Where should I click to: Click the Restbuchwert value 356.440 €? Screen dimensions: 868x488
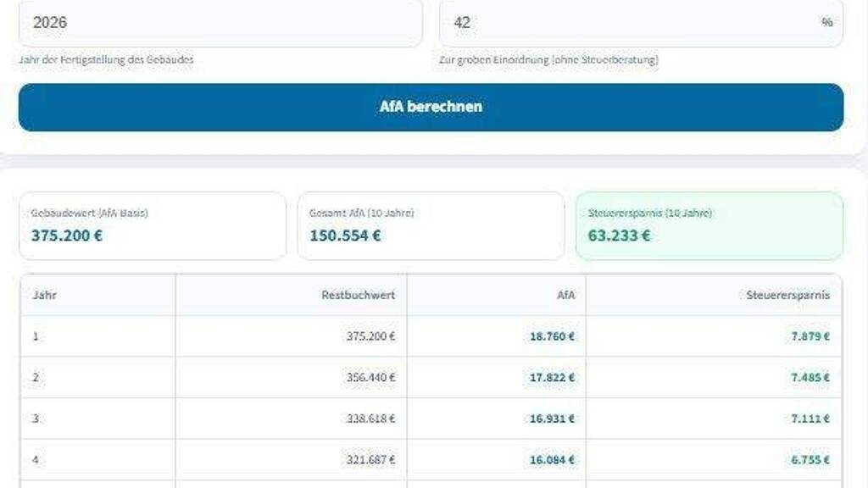point(370,378)
